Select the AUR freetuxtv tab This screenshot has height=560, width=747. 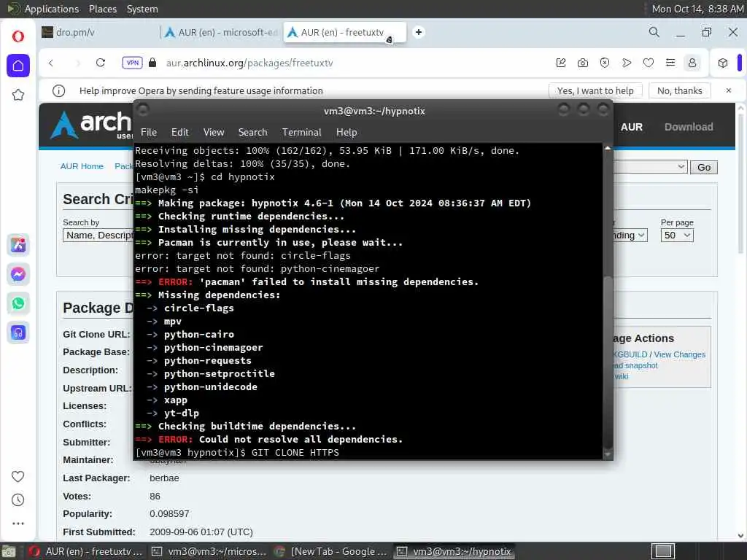tap(344, 32)
